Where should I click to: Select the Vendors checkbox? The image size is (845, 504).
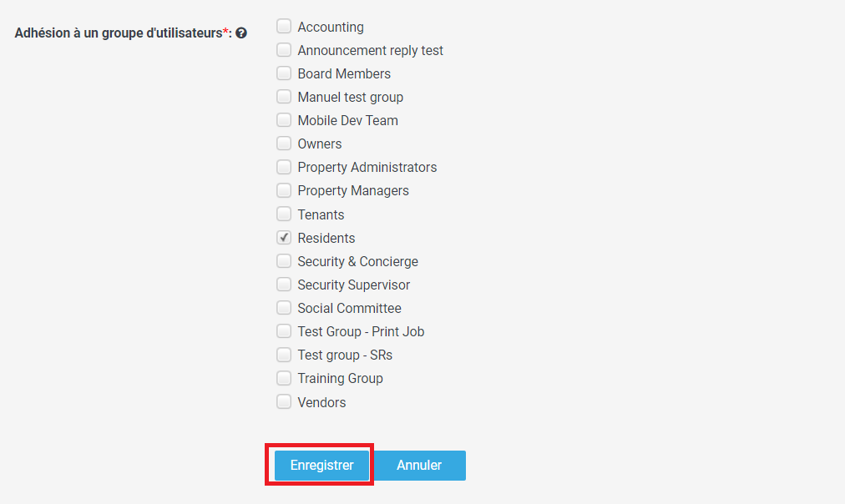pos(284,401)
